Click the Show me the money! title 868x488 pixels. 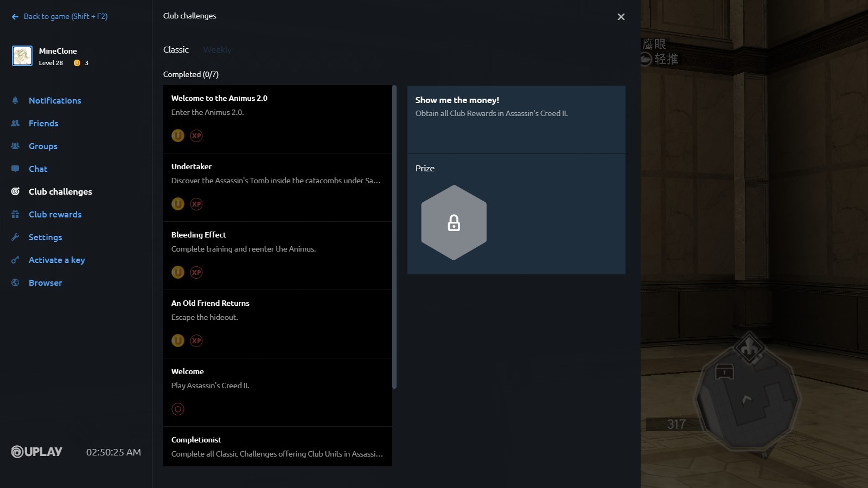[x=457, y=100]
